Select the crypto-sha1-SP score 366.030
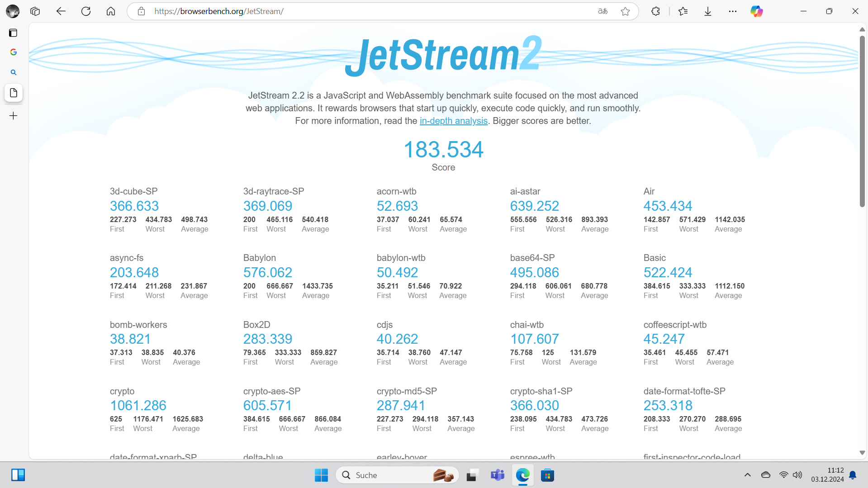 [x=535, y=406]
